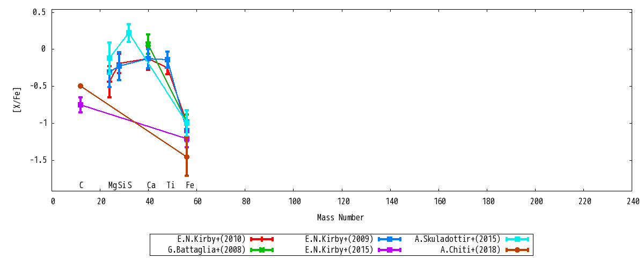This screenshot has height=258, width=644.
Task: Select the E.N.Kirby+(2010) legend label
Action: pyautogui.click(x=211, y=239)
